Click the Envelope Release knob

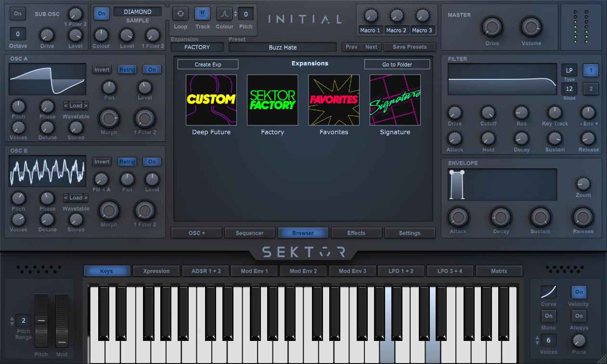583,217
